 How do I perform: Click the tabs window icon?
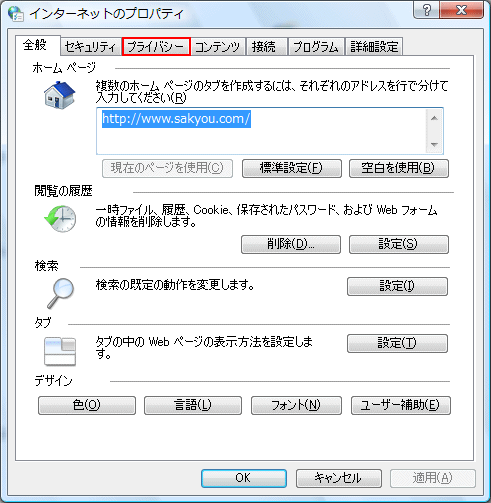60,352
